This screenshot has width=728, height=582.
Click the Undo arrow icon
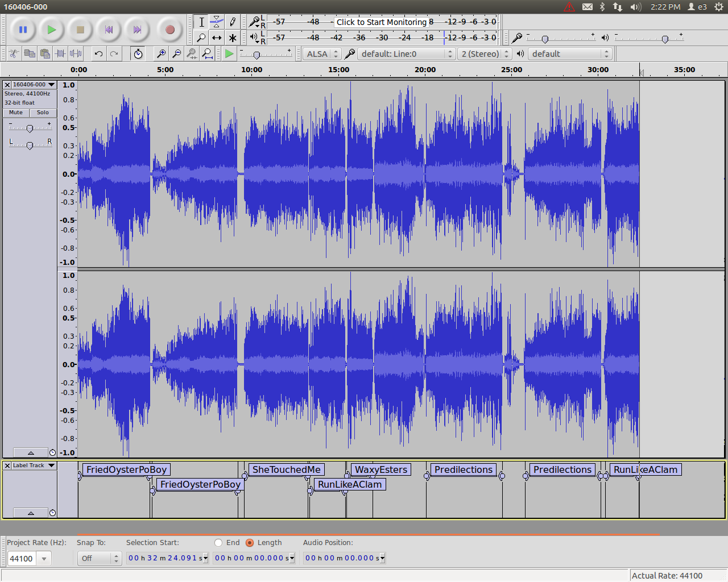click(x=98, y=53)
